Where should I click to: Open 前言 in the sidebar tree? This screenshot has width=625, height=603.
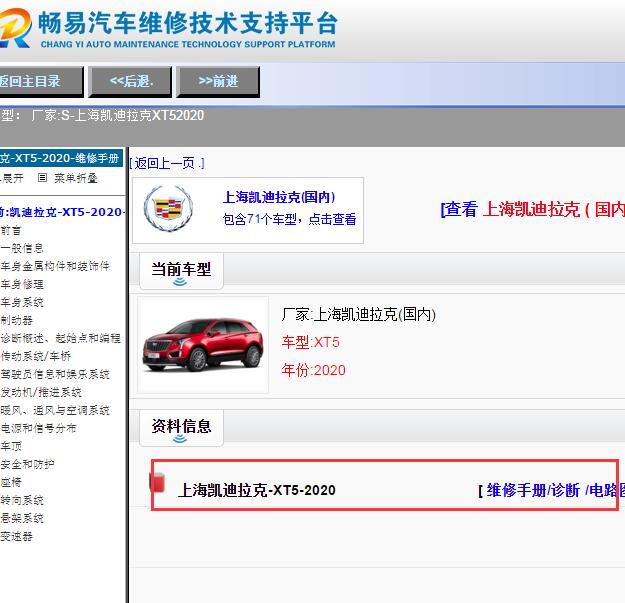11,230
